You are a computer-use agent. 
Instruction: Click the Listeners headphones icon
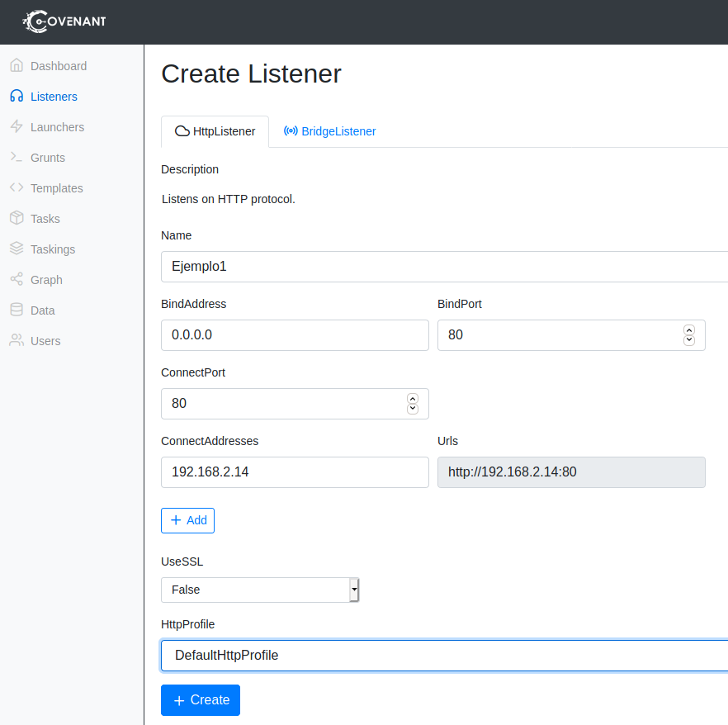click(x=17, y=97)
